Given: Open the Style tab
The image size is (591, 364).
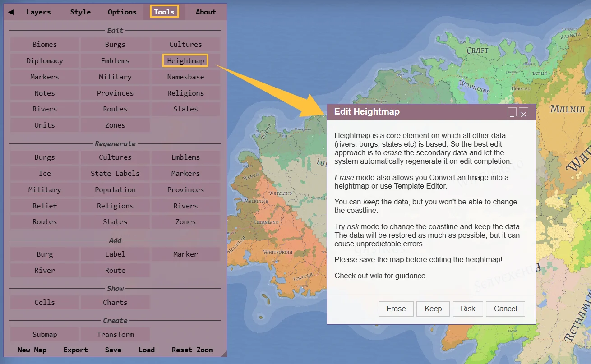Looking at the screenshot, I should 80,12.
